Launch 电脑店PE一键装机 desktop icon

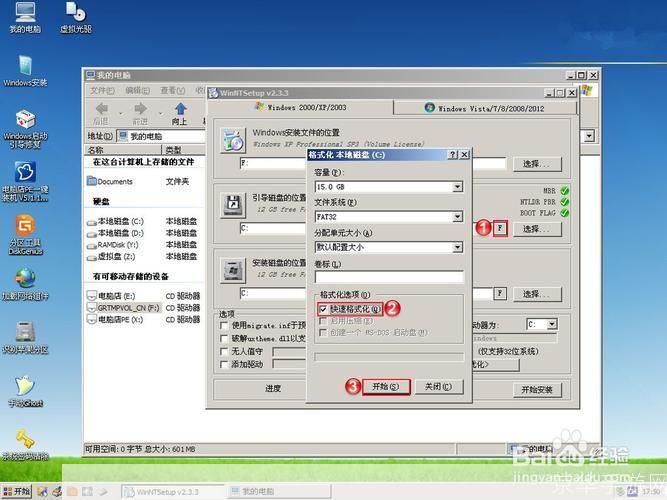pyautogui.click(x=25, y=182)
